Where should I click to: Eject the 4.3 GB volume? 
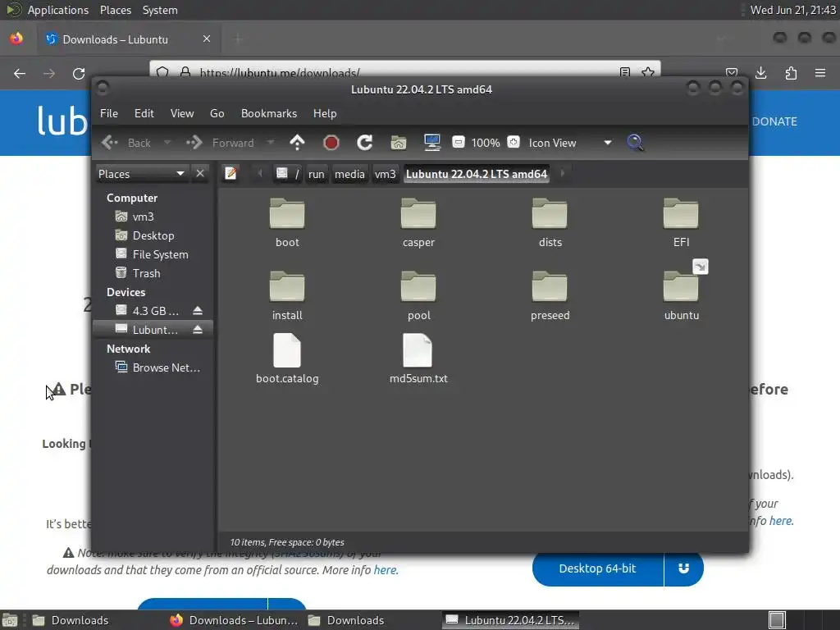(x=198, y=311)
